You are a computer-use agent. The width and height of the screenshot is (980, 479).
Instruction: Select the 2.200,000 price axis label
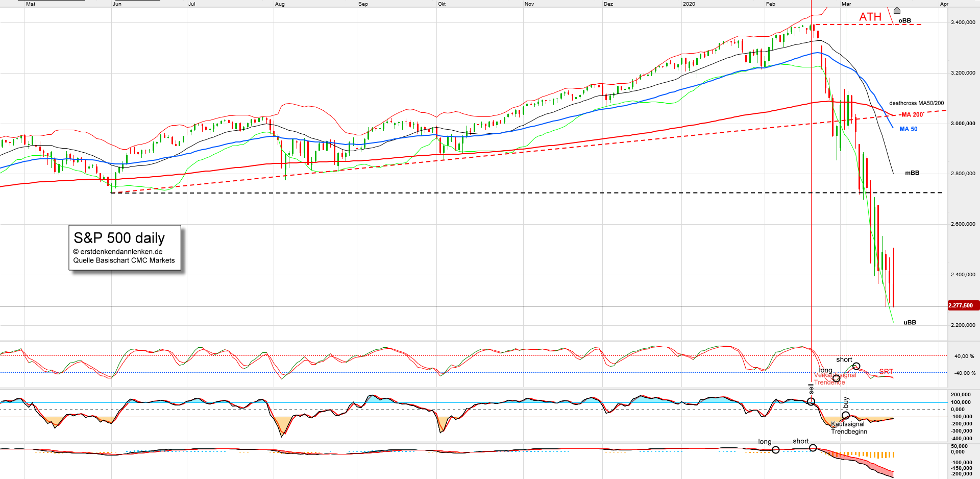963,325
